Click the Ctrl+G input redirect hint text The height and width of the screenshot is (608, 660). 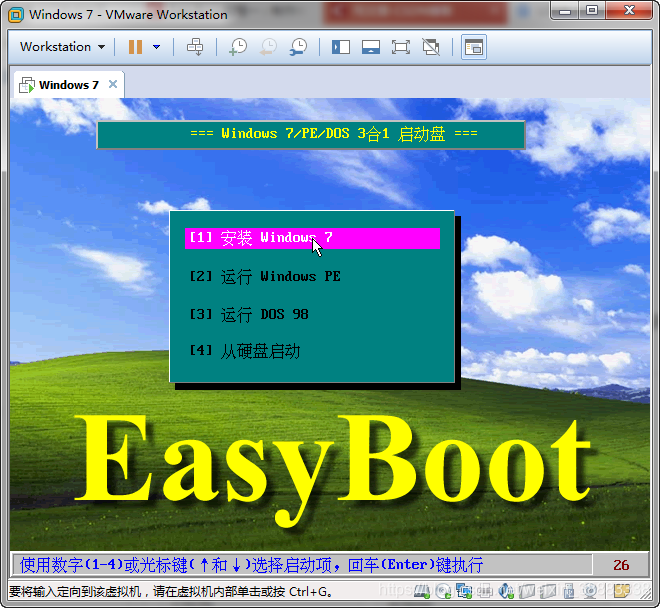click(170, 592)
